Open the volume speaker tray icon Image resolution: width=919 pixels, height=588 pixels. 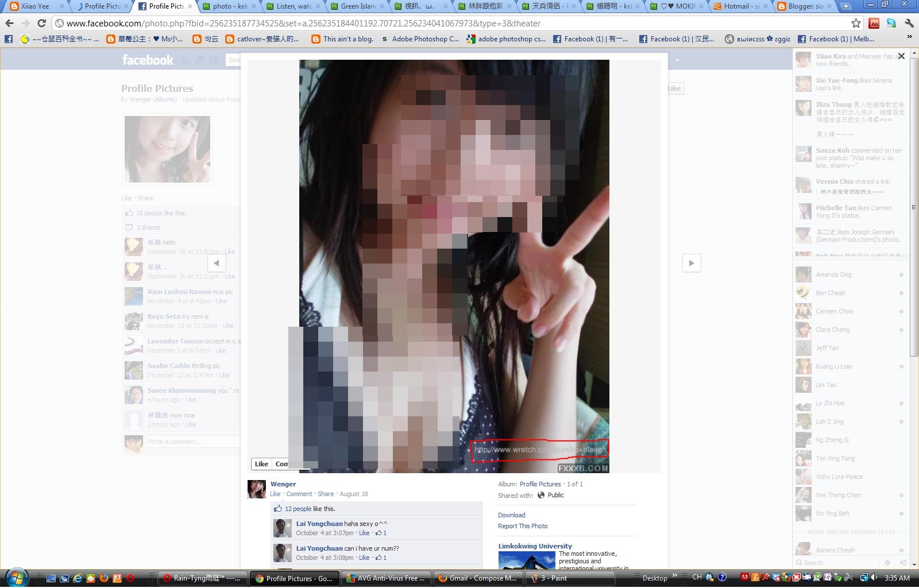pos(874,578)
